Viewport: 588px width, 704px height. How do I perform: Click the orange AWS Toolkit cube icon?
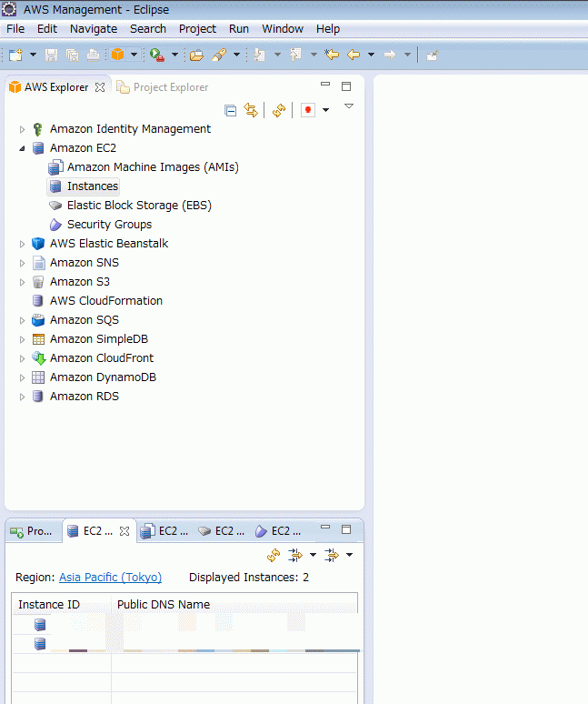(x=117, y=55)
